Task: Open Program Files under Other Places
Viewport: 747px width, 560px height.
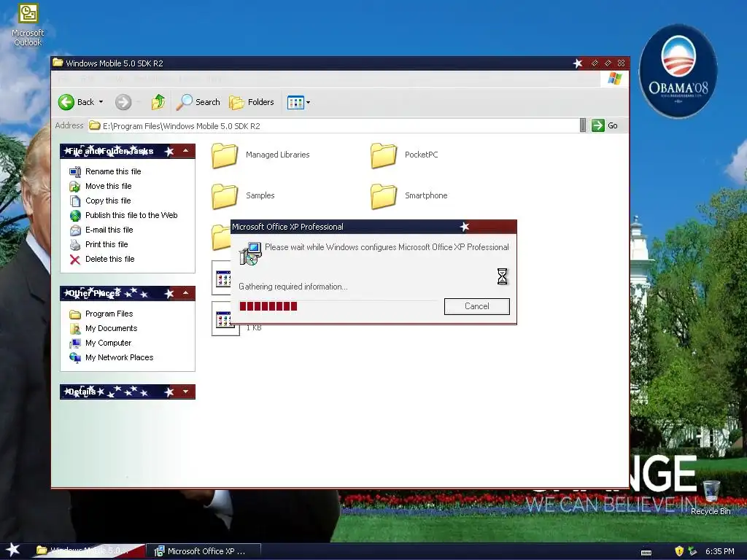Action: (x=109, y=314)
